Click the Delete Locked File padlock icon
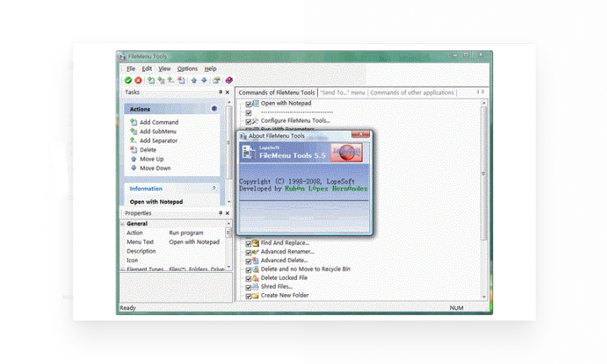Image resolution: width=607 pixels, height=364 pixels. coord(255,278)
